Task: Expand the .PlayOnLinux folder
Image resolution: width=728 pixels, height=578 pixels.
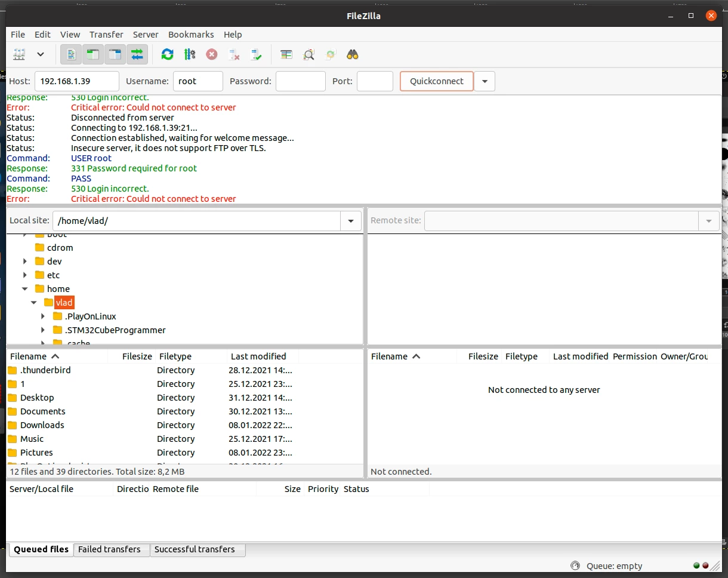Action: [x=43, y=316]
